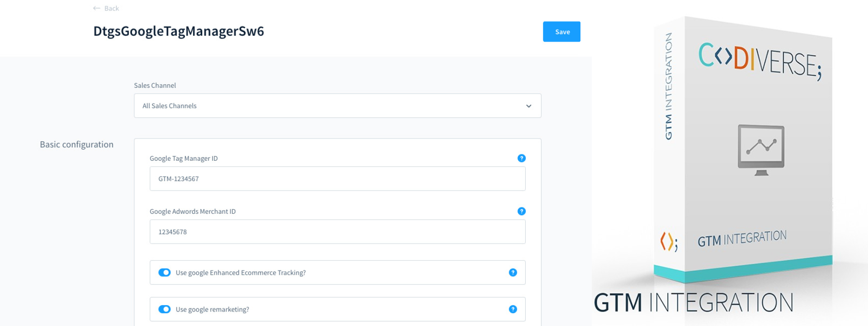Click the Back arrow link
Image resolution: width=868 pixels, height=326 pixels.
click(x=106, y=8)
